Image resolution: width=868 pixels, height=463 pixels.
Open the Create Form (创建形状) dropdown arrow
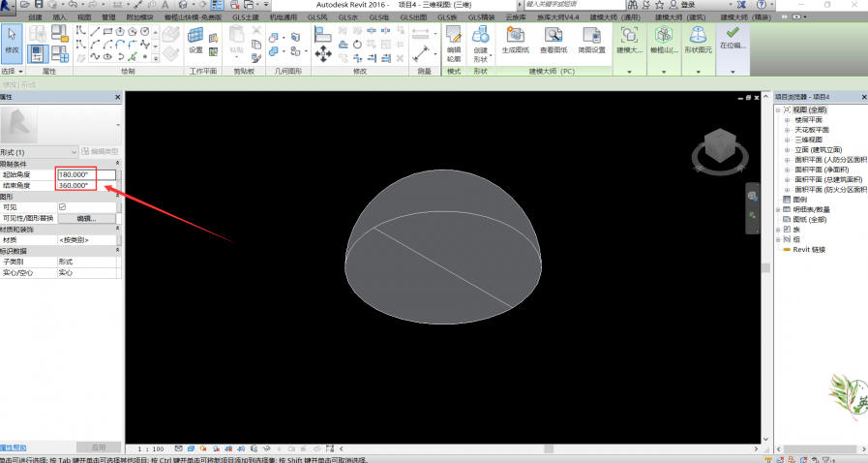[491, 55]
